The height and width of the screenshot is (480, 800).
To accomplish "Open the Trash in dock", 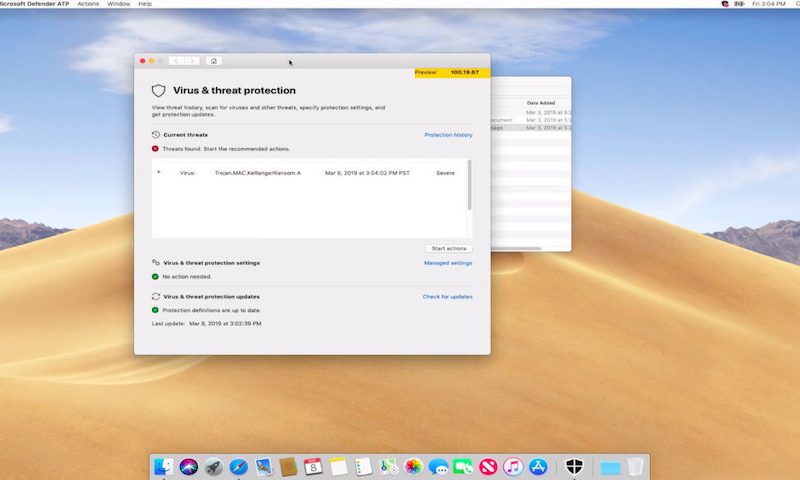I will pyautogui.click(x=635, y=466).
